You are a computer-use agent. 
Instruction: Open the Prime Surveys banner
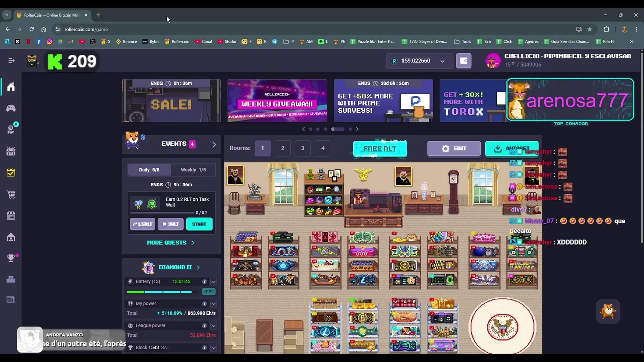pyautogui.click(x=383, y=101)
